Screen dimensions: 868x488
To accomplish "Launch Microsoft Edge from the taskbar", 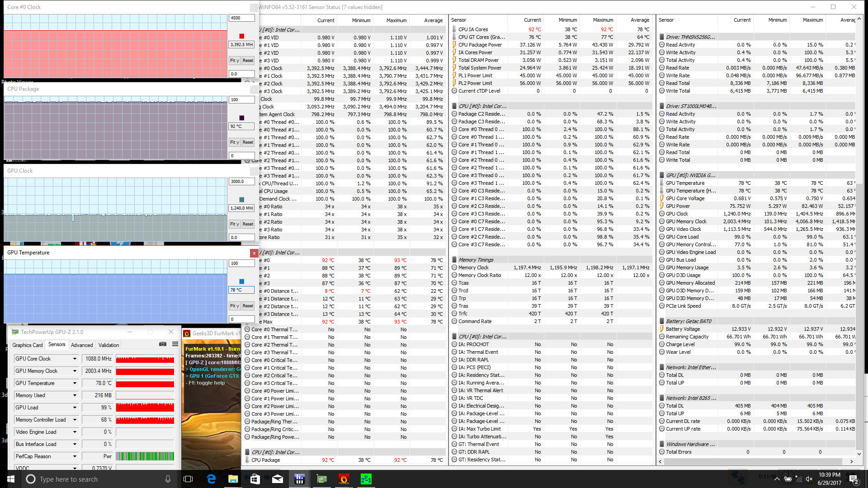I will tap(211, 479).
